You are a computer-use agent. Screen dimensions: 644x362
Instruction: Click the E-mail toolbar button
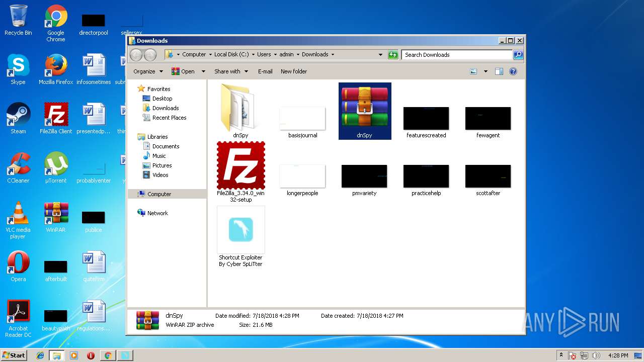pyautogui.click(x=265, y=71)
